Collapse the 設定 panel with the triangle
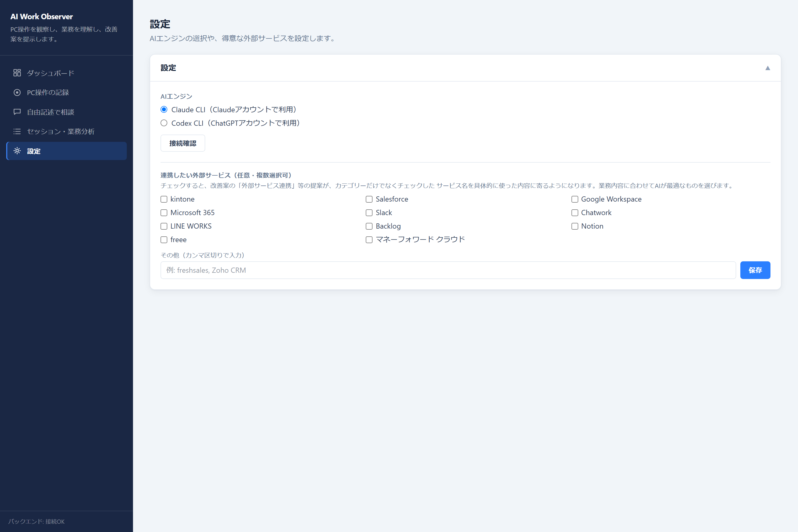The width and height of the screenshot is (798, 532). coord(767,68)
